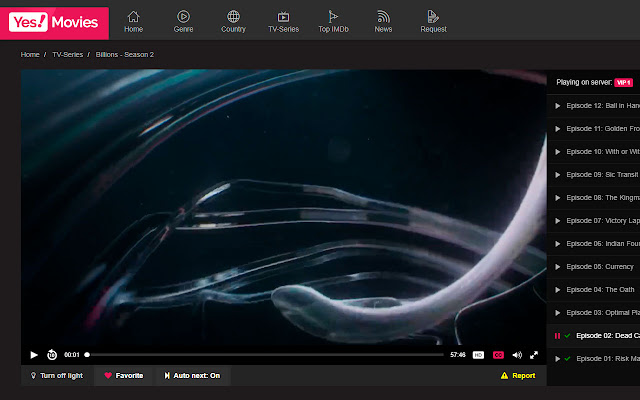Play Episode 12: Ball in Hand
This screenshot has width=640, height=400.
pyautogui.click(x=593, y=106)
